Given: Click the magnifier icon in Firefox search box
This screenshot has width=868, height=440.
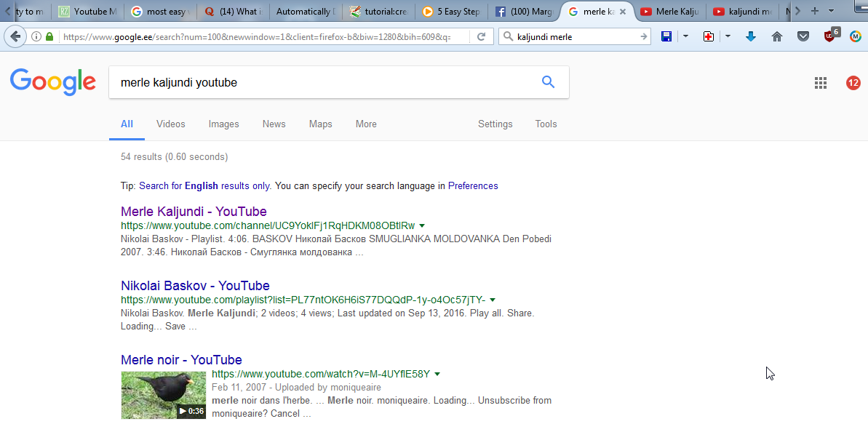Looking at the screenshot, I should coord(508,36).
